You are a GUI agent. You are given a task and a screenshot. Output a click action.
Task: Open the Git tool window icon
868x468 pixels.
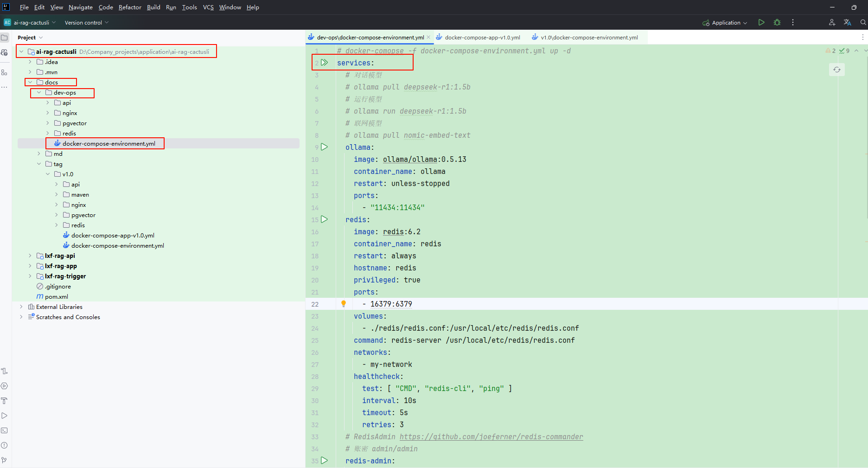[5, 460]
